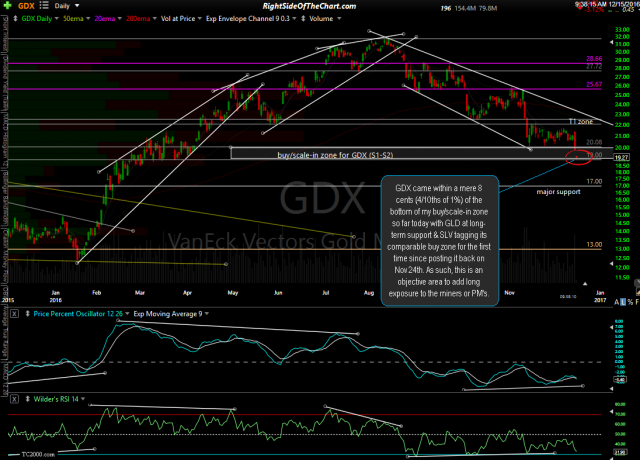Select percent scale % button
This screenshot has height=460, width=640.
(630, 302)
